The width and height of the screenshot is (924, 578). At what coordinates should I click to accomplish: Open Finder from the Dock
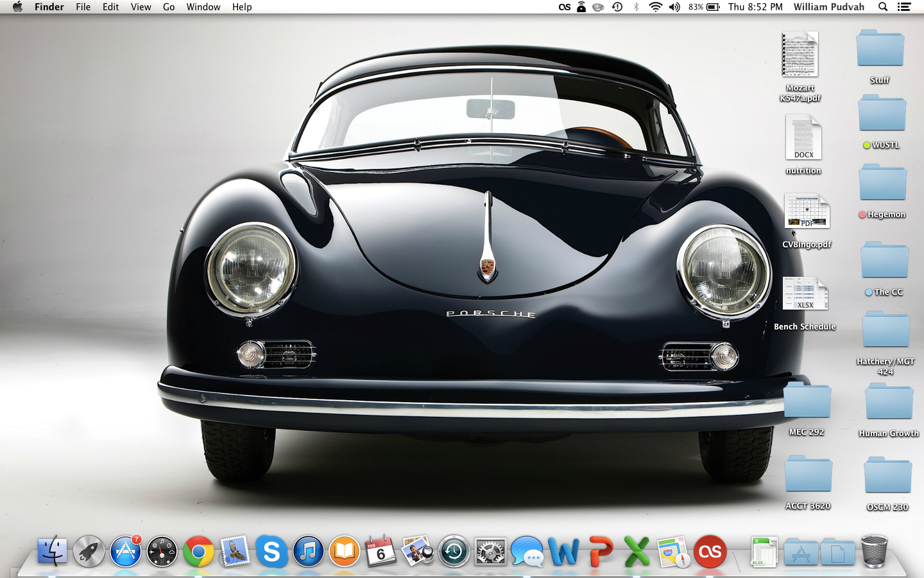[52, 551]
